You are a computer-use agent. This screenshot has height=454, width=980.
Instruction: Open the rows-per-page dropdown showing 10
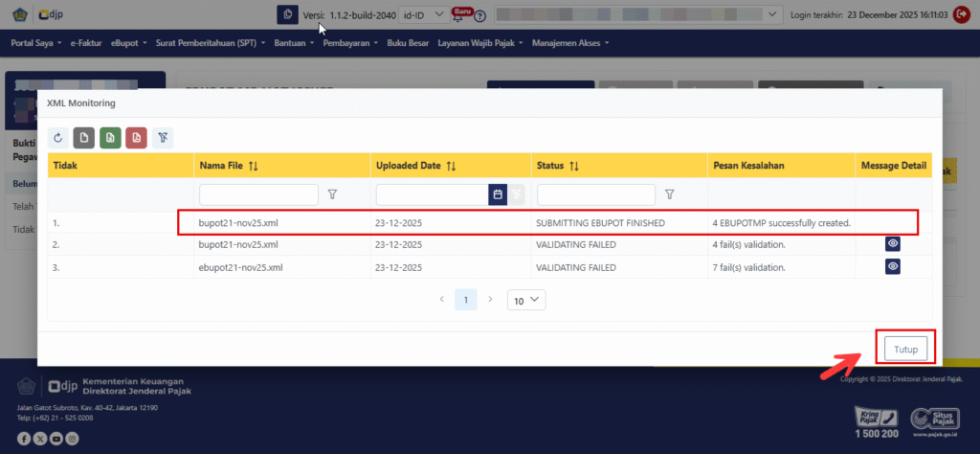click(525, 300)
